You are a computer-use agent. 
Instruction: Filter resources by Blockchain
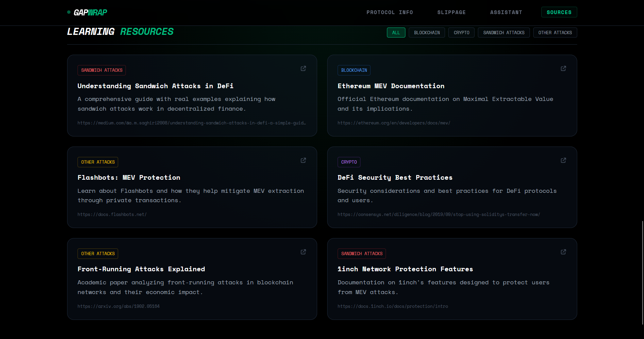(x=427, y=33)
